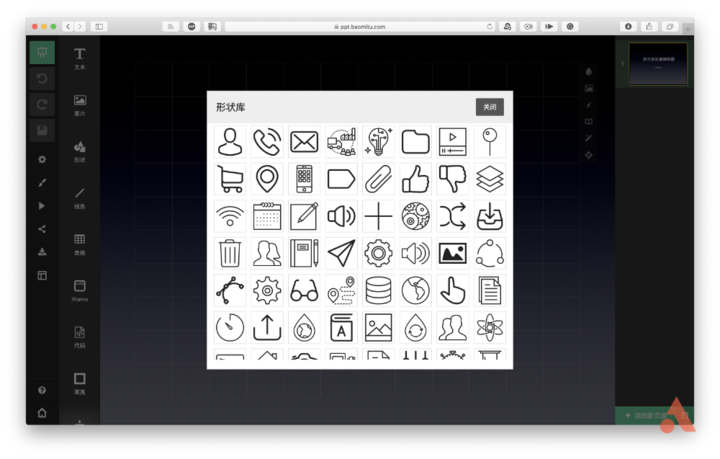Close the shape library with 关闭 button
Viewport: 720px width, 459px height.
[489, 107]
